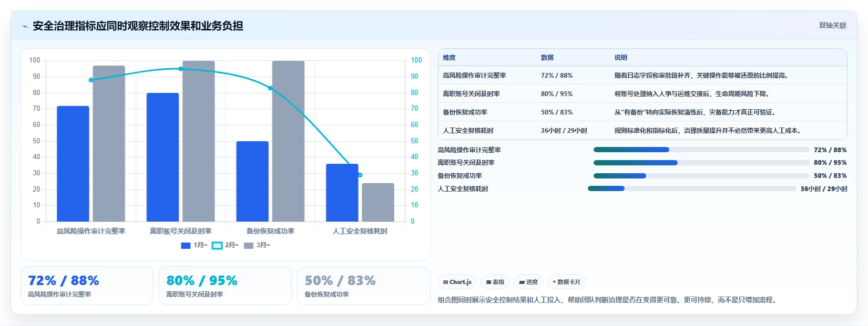Click the card title 安全治理指标应同时观察控制效果和业务负担

pyautogui.click(x=138, y=26)
